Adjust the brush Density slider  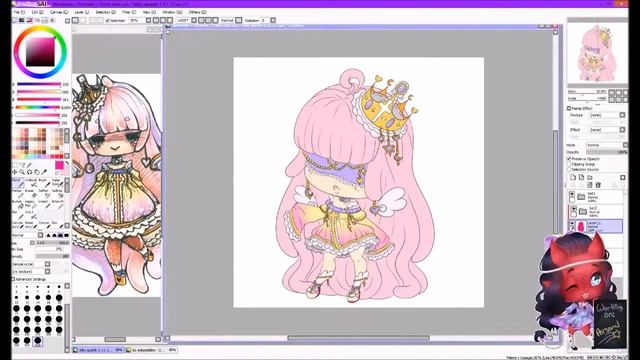pyautogui.click(x=53, y=256)
